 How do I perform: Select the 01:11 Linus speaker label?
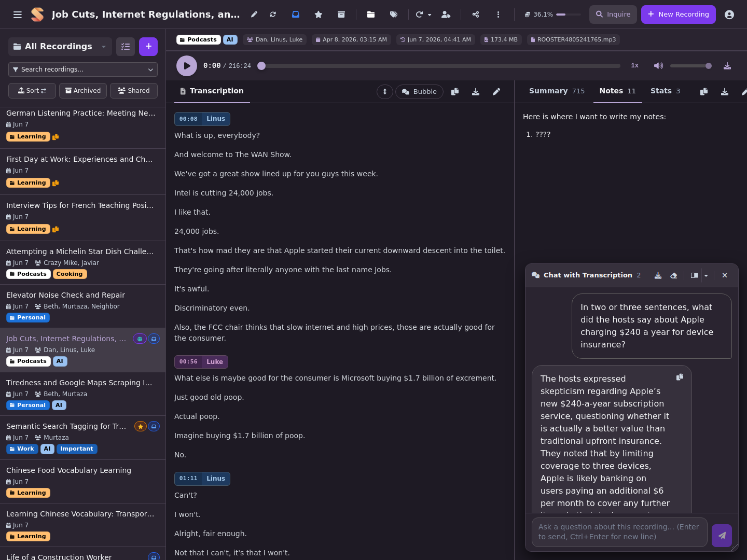point(202,479)
